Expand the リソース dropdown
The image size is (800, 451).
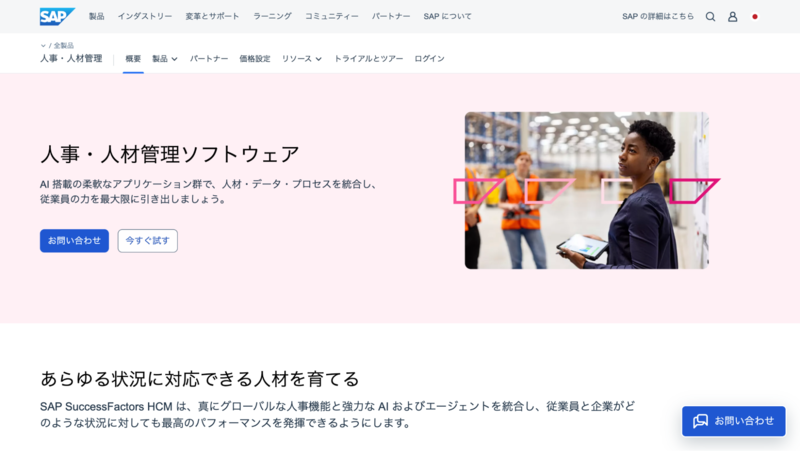[x=302, y=59]
